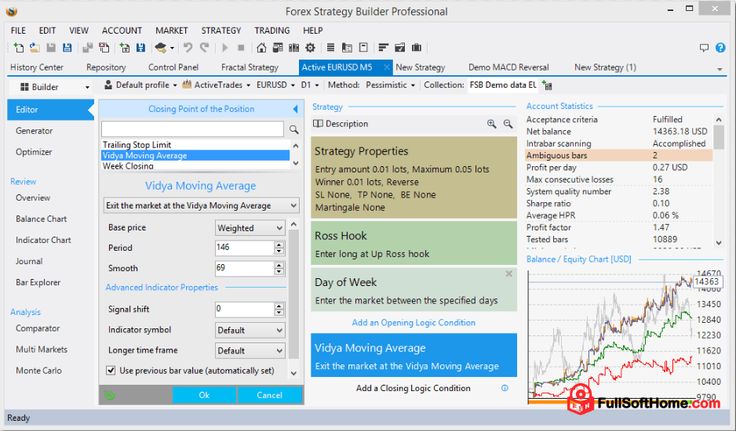Close the Active EURUSD M5 tab
Screen dimensions: 736x431
[386, 68]
